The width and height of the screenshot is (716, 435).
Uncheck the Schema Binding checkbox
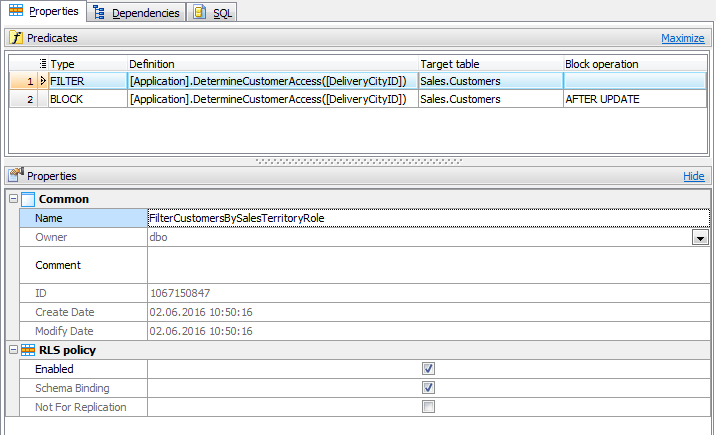[x=428, y=388]
